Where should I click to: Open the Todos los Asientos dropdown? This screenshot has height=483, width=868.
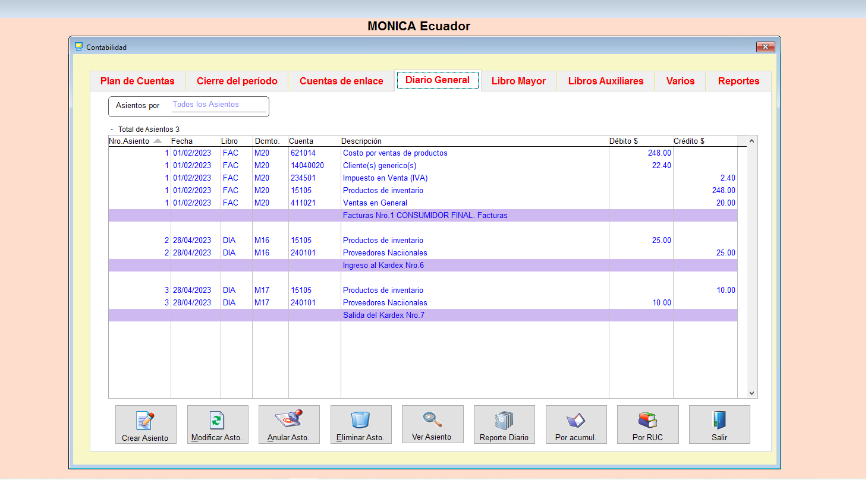click(219, 105)
